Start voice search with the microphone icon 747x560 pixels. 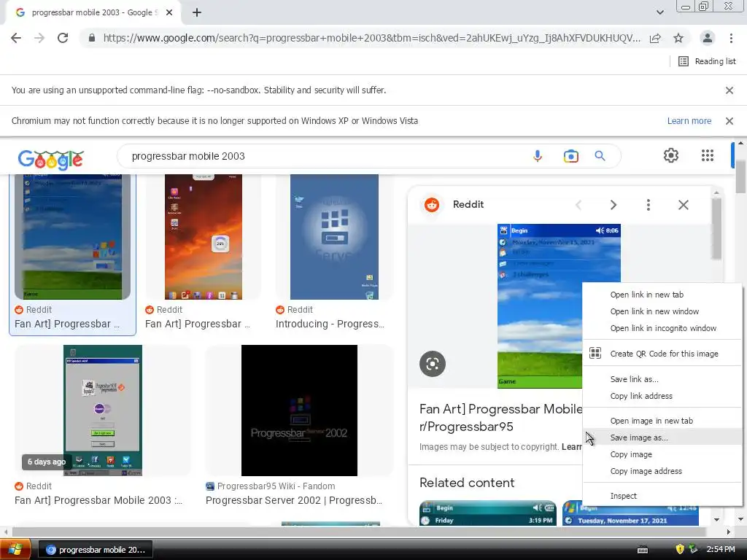point(538,156)
